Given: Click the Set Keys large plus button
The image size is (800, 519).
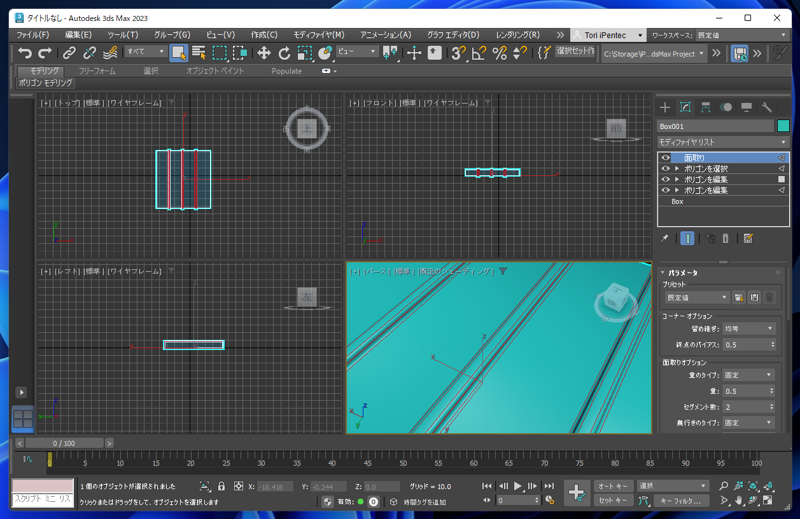Looking at the screenshot, I should 577,493.
